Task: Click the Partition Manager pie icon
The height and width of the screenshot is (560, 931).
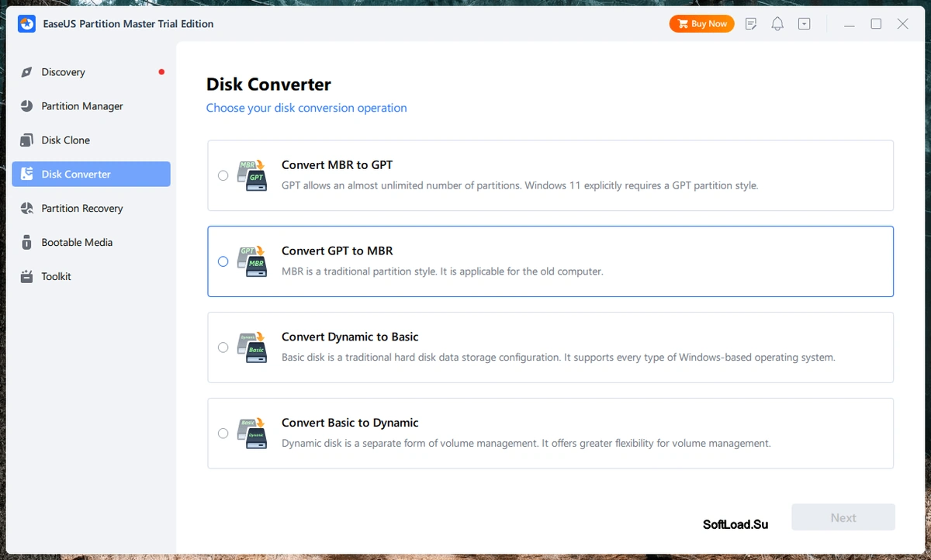Action: pyautogui.click(x=27, y=106)
